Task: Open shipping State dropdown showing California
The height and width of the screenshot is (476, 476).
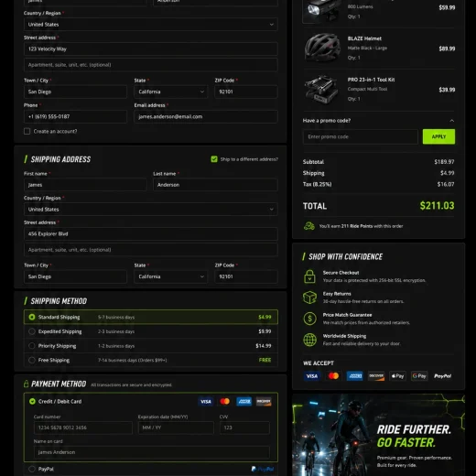Action: [x=171, y=276]
